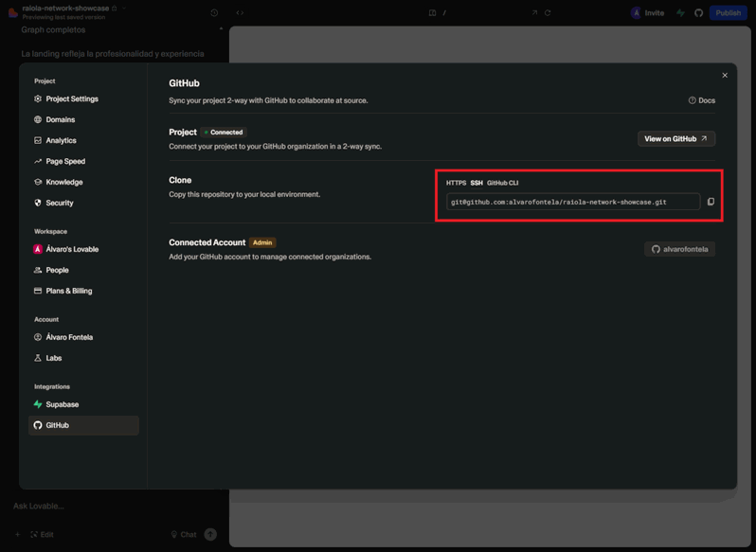Click View on GitHub button

pyautogui.click(x=676, y=139)
